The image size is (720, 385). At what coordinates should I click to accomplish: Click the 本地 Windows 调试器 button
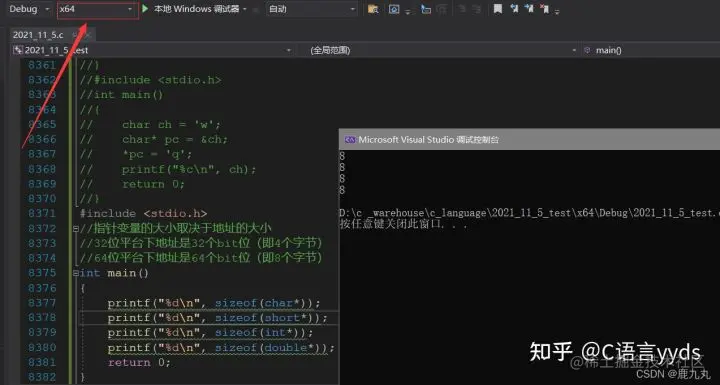pos(197,9)
